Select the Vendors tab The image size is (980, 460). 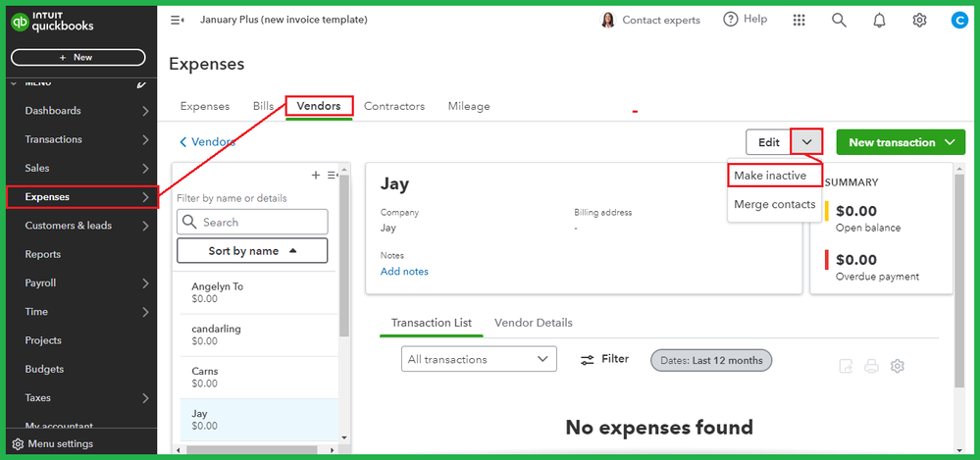(x=319, y=106)
